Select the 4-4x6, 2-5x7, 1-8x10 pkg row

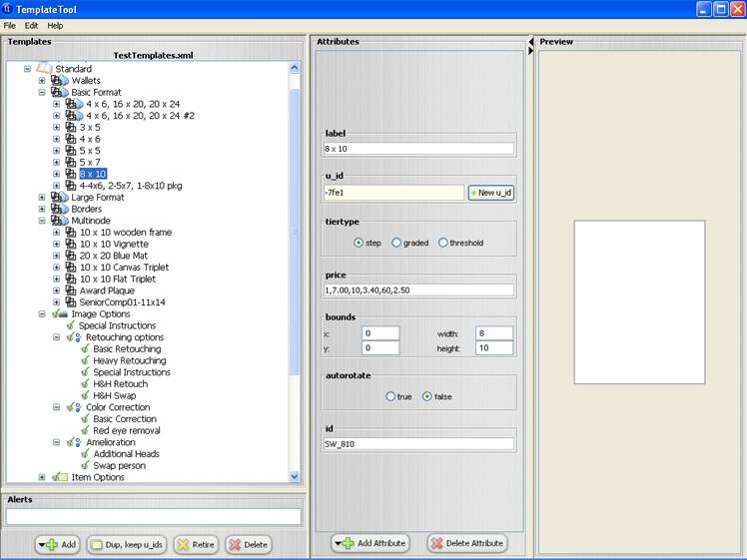[x=131, y=186]
